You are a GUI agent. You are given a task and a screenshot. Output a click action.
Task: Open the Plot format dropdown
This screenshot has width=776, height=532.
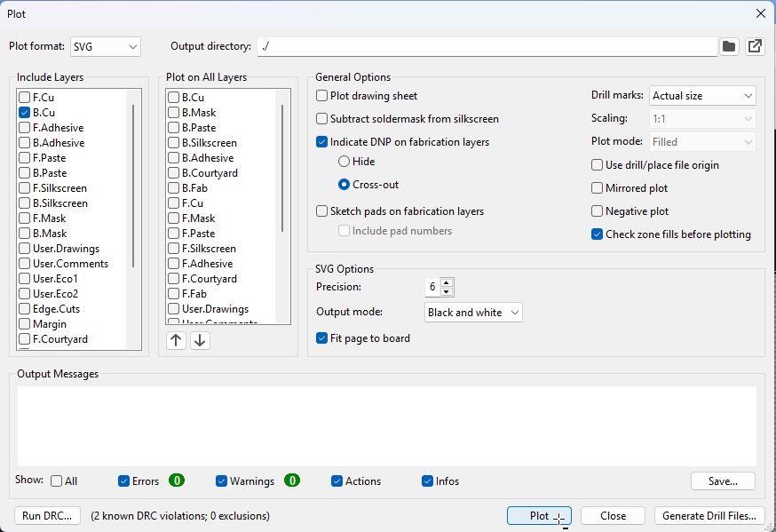pos(105,45)
